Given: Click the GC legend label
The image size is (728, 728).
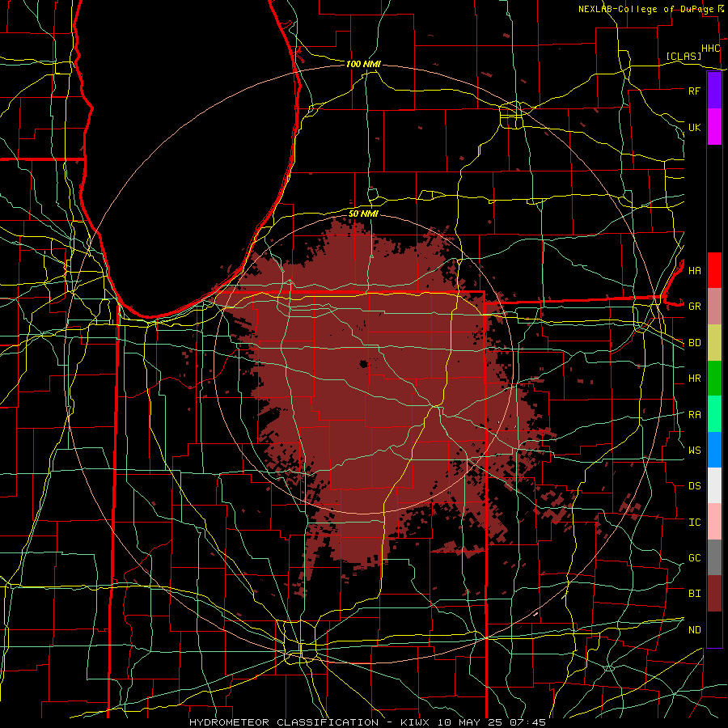Looking at the screenshot, I should [x=694, y=557].
